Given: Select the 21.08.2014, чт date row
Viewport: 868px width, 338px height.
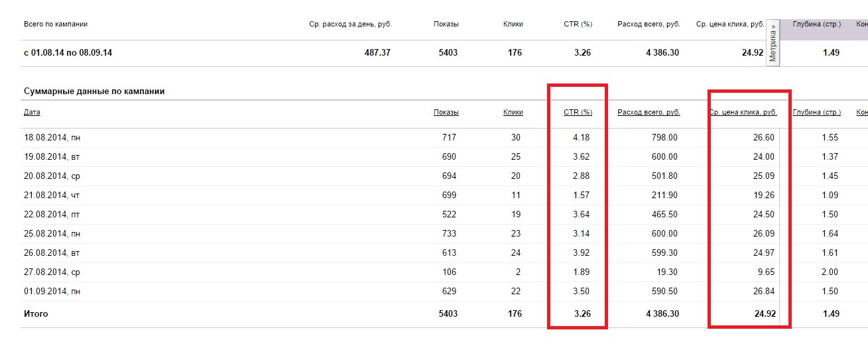Looking at the screenshot, I should pyautogui.click(x=52, y=196).
